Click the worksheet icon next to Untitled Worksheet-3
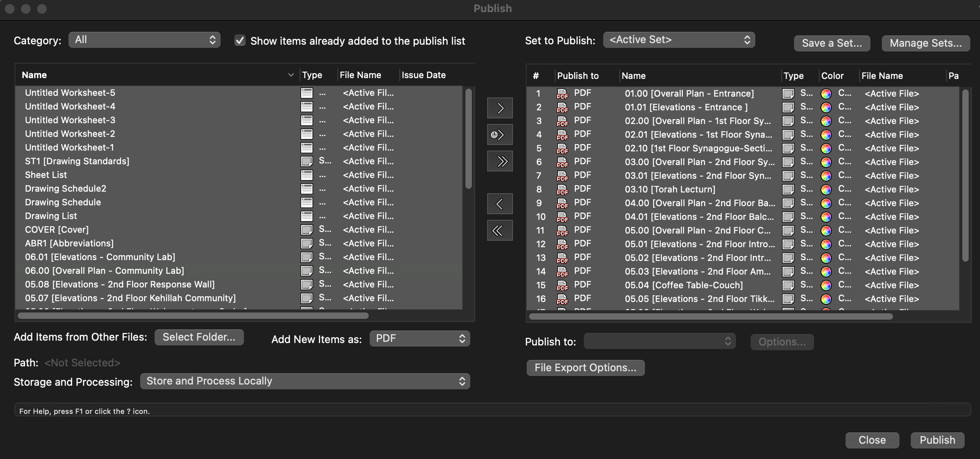The width and height of the screenshot is (980, 459). pos(307,120)
